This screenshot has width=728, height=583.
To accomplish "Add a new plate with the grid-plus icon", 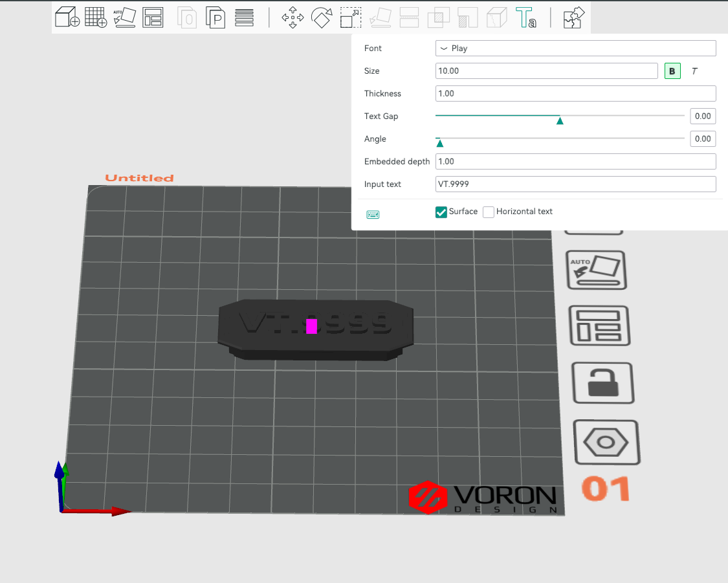I will tap(96, 17).
